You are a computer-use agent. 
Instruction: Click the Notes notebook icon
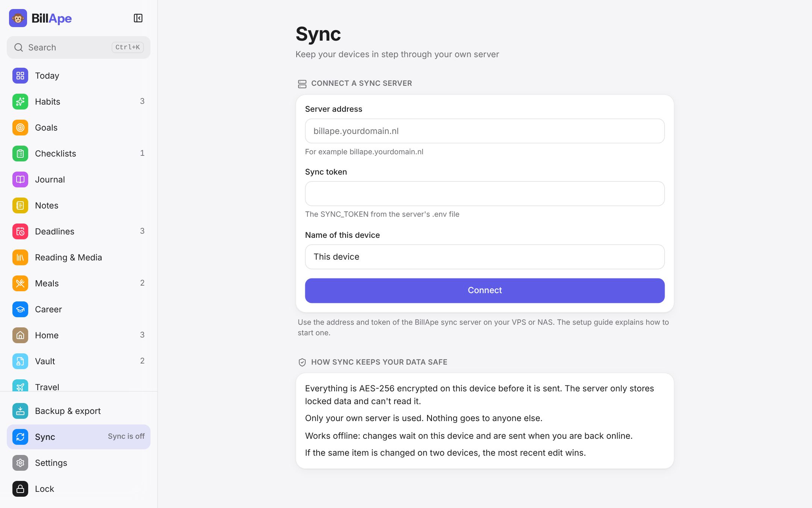[x=20, y=205]
